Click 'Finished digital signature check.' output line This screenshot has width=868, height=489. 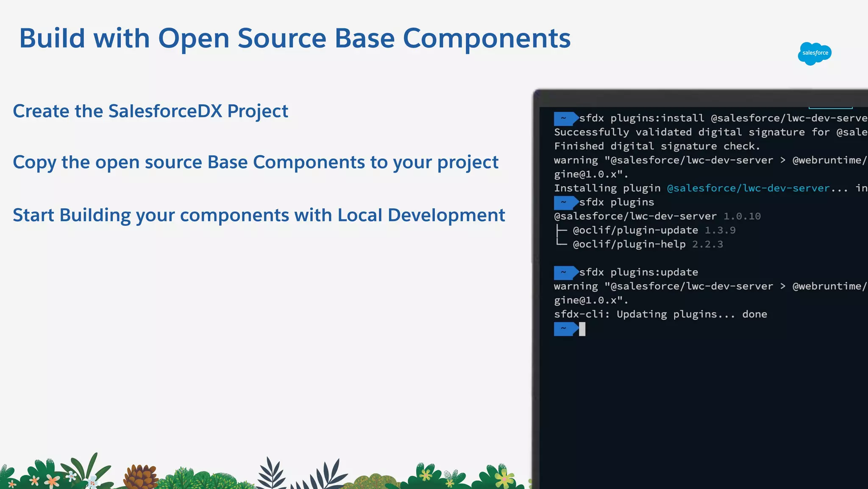pyautogui.click(x=657, y=146)
